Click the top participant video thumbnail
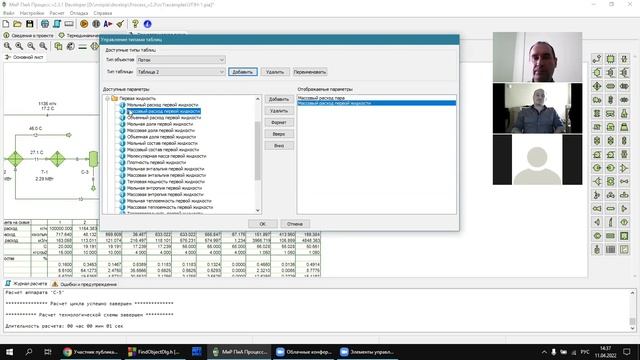 point(537,57)
